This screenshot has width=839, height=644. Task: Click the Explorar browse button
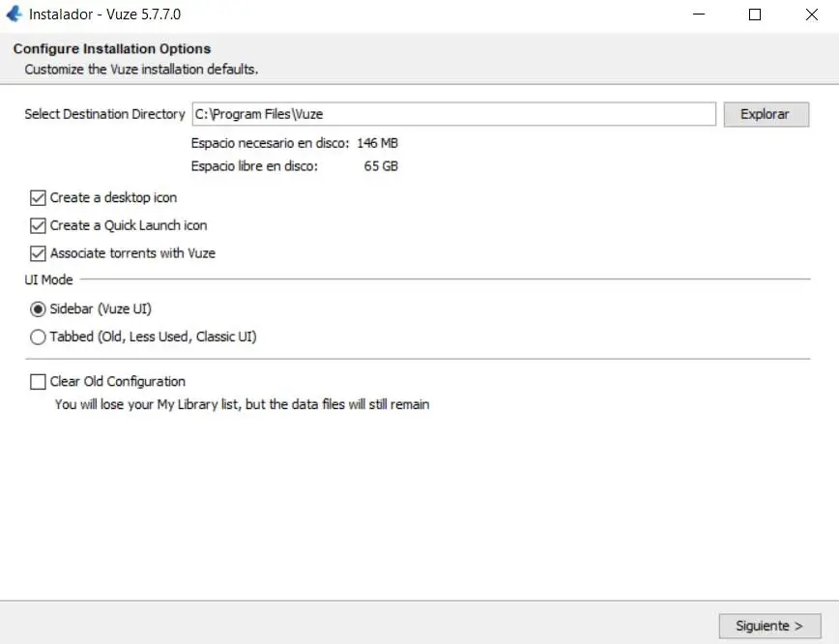pyautogui.click(x=767, y=114)
